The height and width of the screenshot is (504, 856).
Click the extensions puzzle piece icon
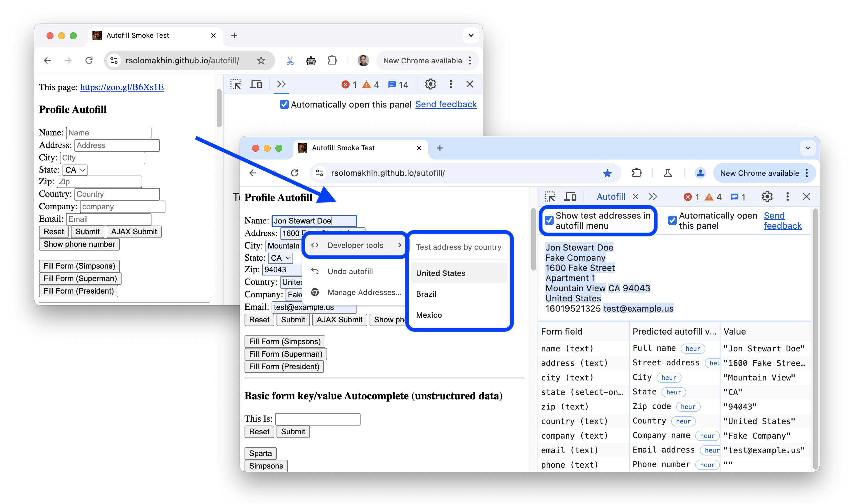pyautogui.click(x=636, y=173)
